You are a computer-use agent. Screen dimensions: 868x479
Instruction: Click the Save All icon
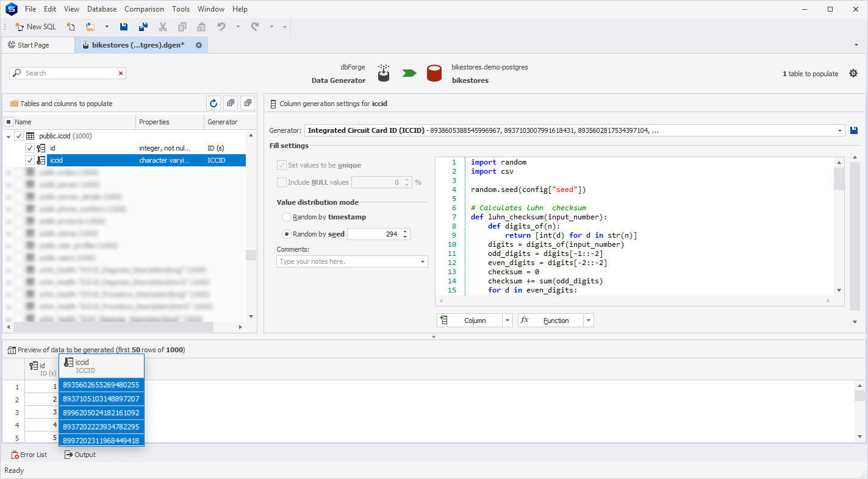click(143, 27)
